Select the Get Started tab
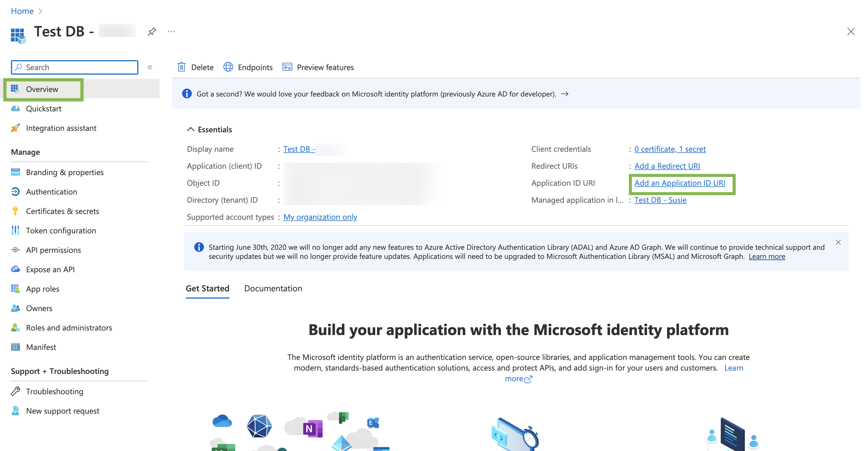Viewport: 868px width, 451px height. click(x=207, y=288)
